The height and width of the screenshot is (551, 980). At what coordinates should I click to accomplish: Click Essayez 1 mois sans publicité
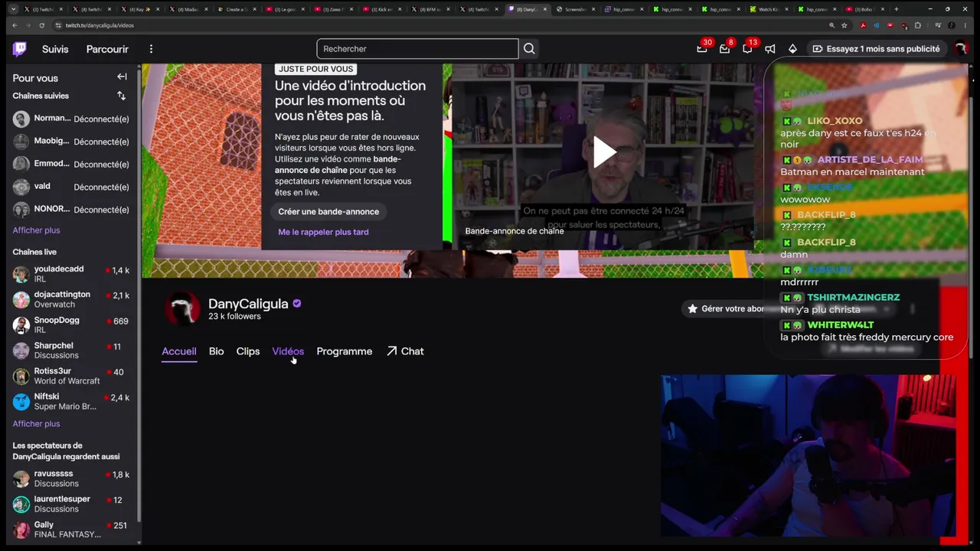[x=875, y=49]
